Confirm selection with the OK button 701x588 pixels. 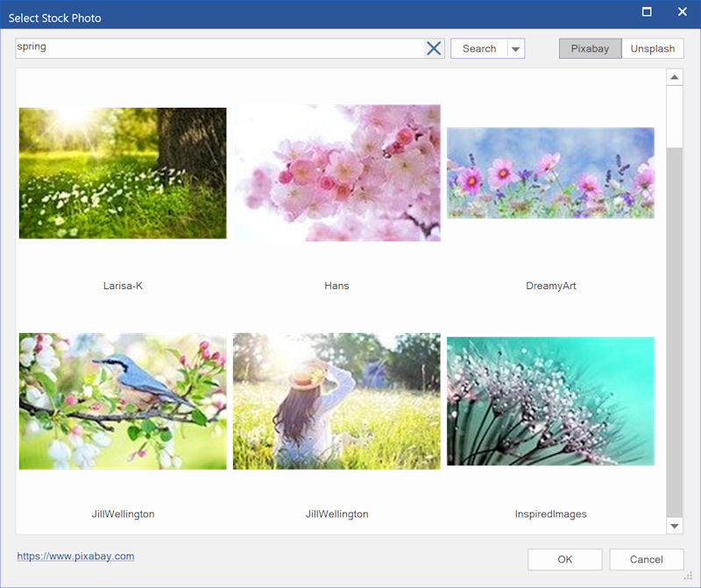coord(564,559)
